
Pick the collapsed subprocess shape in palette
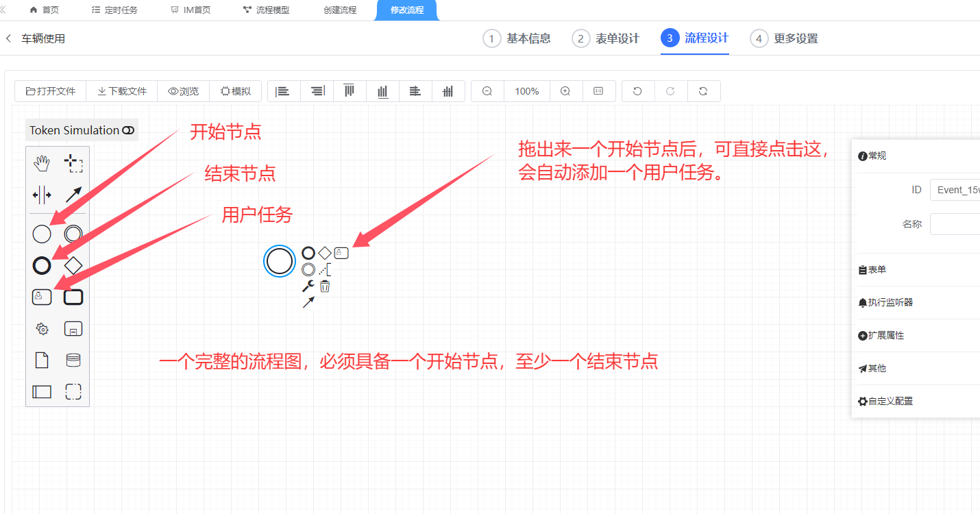click(73, 329)
